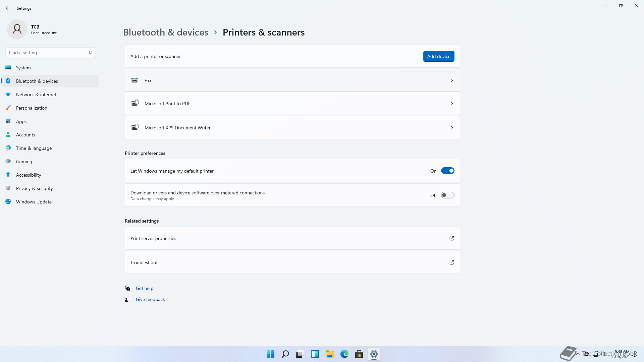
Task: Click the Find a setting search field
Action: point(50,53)
